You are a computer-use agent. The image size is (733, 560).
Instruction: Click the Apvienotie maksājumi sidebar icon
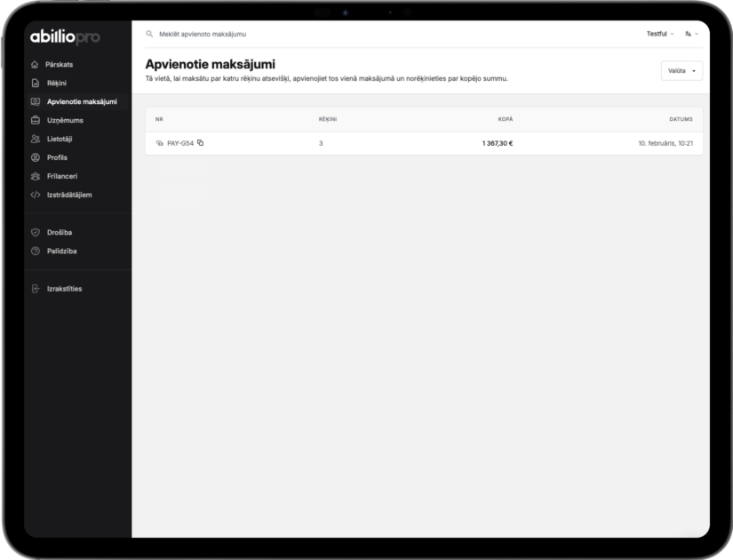tap(35, 101)
